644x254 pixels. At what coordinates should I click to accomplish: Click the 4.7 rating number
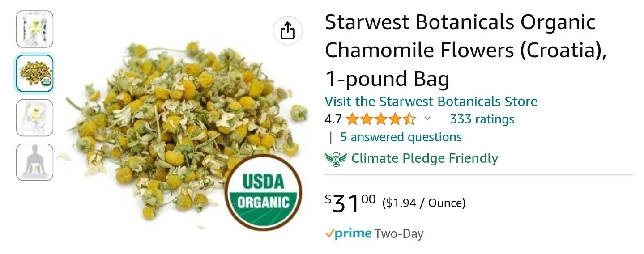click(333, 119)
